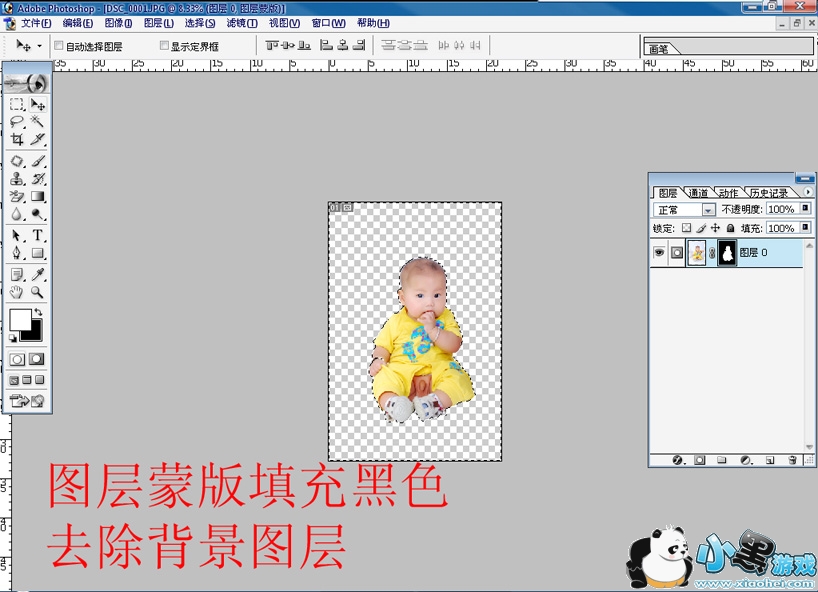Select the Magic Wand tool
818x592 pixels.
38,122
